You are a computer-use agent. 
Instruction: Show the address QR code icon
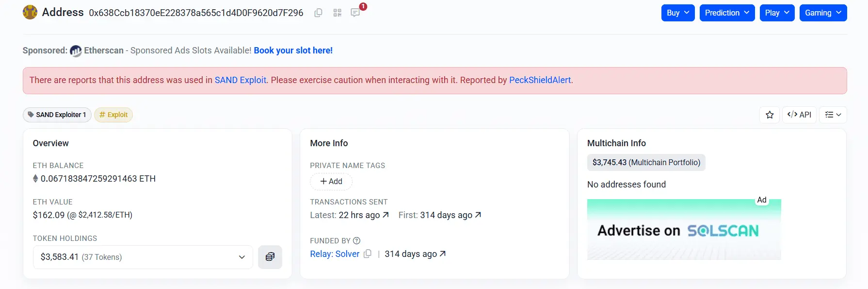tap(338, 13)
